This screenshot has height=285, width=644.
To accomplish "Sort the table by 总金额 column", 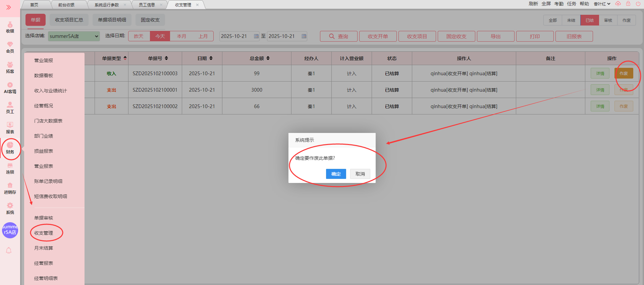I will coord(268,58).
